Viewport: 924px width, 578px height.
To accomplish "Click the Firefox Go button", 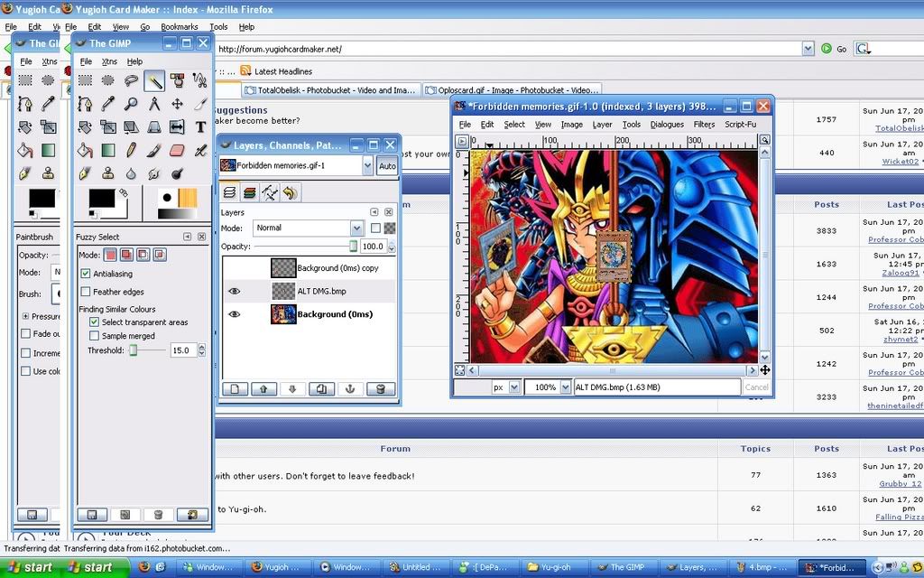I will click(x=834, y=49).
